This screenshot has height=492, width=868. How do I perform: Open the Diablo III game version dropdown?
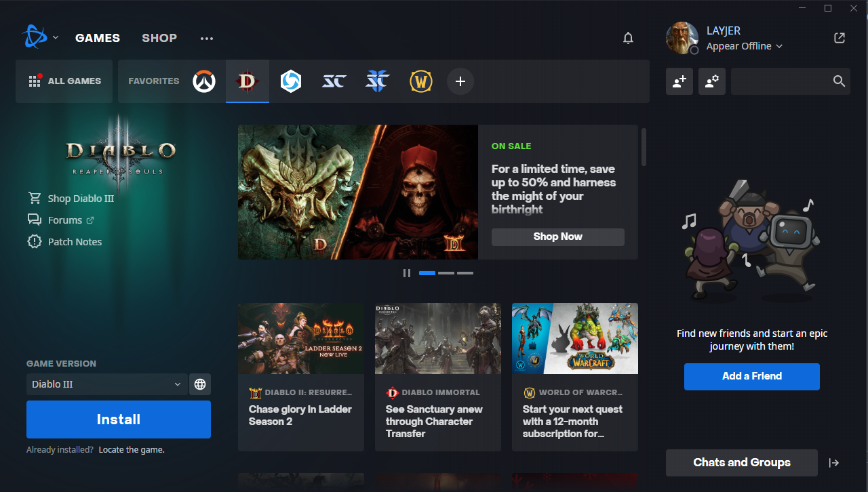[106, 384]
